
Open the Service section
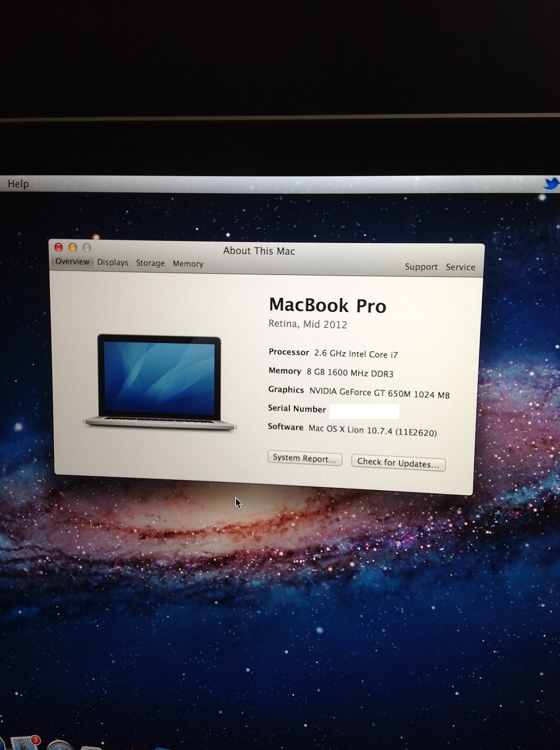tap(460, 267)
